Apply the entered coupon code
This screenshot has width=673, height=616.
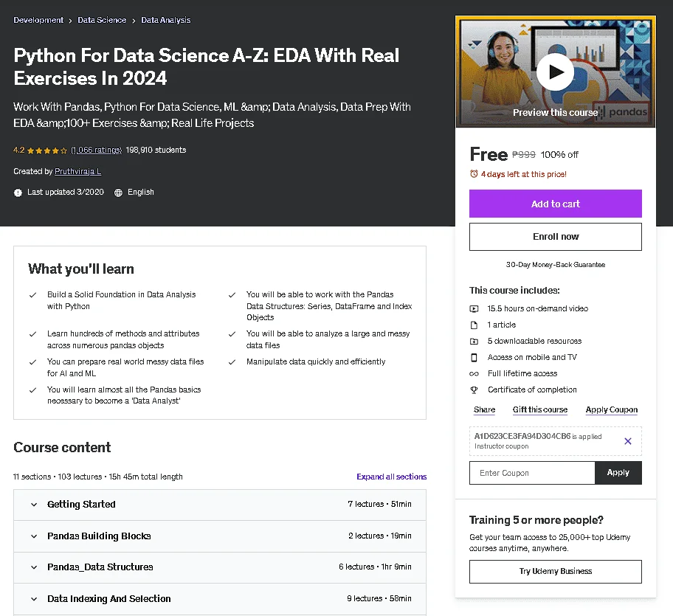[x=618, y=473]
